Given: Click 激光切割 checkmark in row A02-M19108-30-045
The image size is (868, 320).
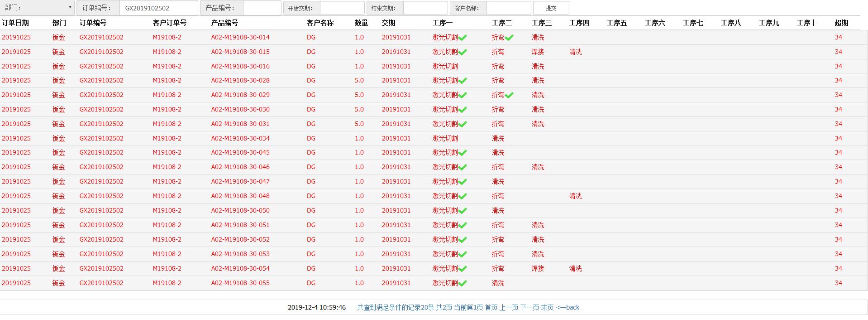Looking at the screenshot, I should pyautogui.click(x=463, y=153).
